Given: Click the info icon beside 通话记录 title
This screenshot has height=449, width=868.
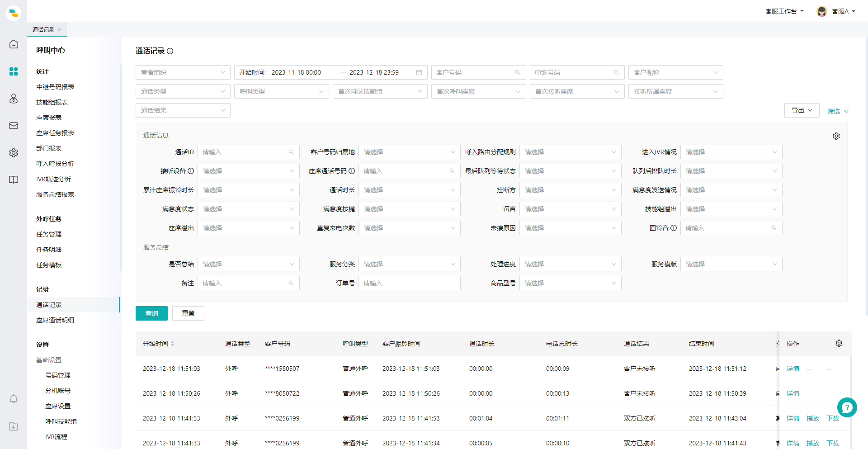Looking at the screenshot, I should click(x=170, y=51).
